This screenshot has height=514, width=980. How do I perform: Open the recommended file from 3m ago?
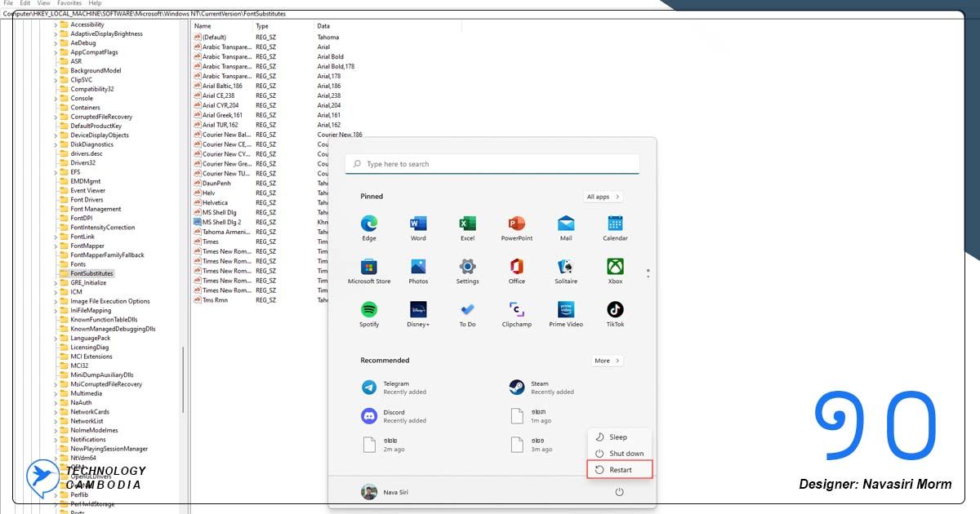point(531,445)
